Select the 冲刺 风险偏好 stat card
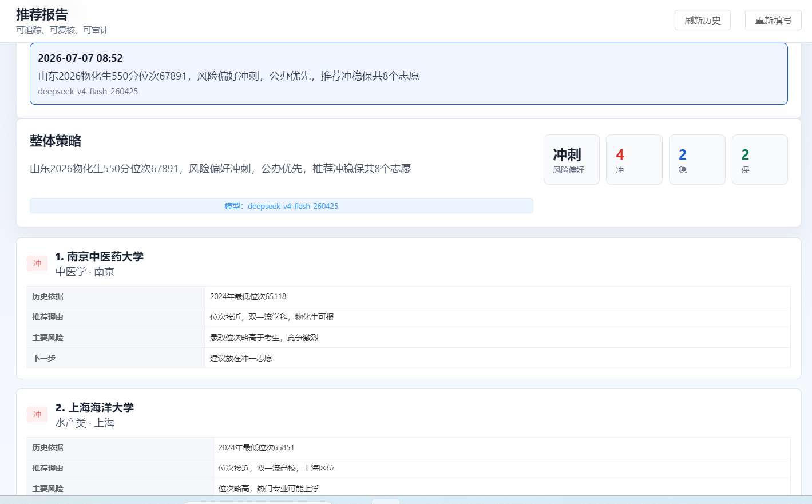The image size is (812, 504). [x=572, y=160]
